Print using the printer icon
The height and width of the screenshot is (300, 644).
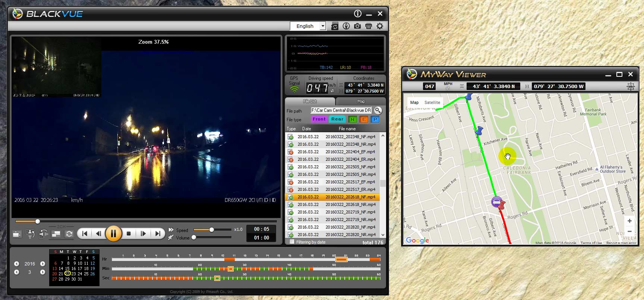click(369, 26)
